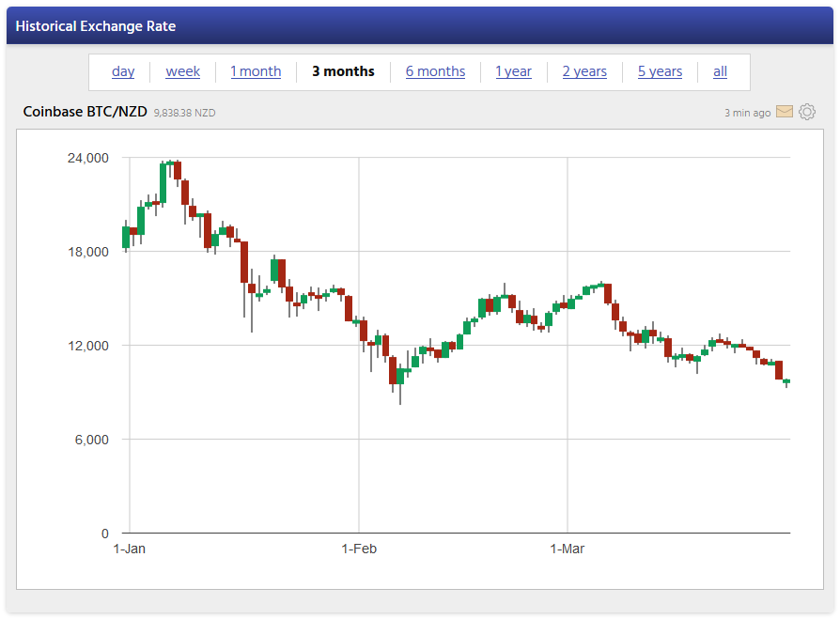This screenshot has width=840, height=619.
Task: Choose the 2 years range
Action: [584, 71]
